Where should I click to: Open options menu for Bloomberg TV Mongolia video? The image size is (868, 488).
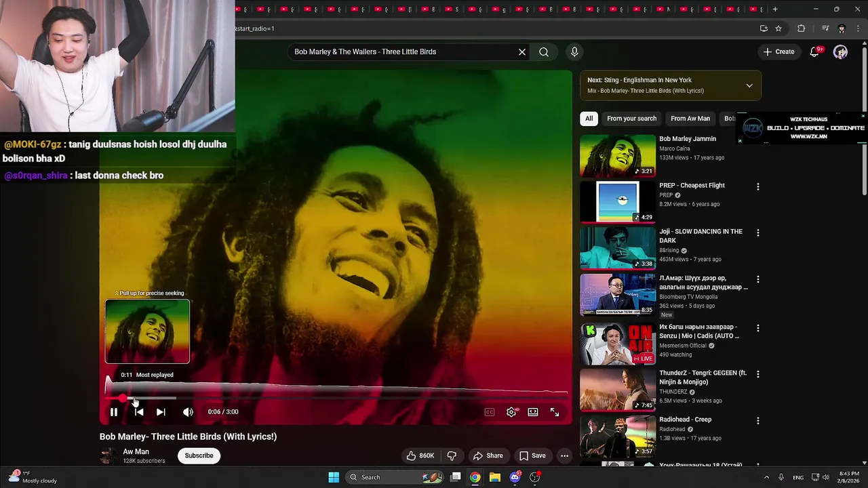(758, 279)
